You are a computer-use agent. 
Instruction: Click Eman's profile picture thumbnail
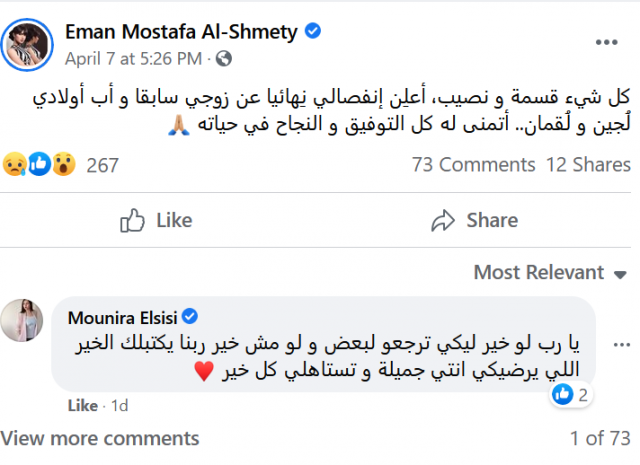[27, 43]
